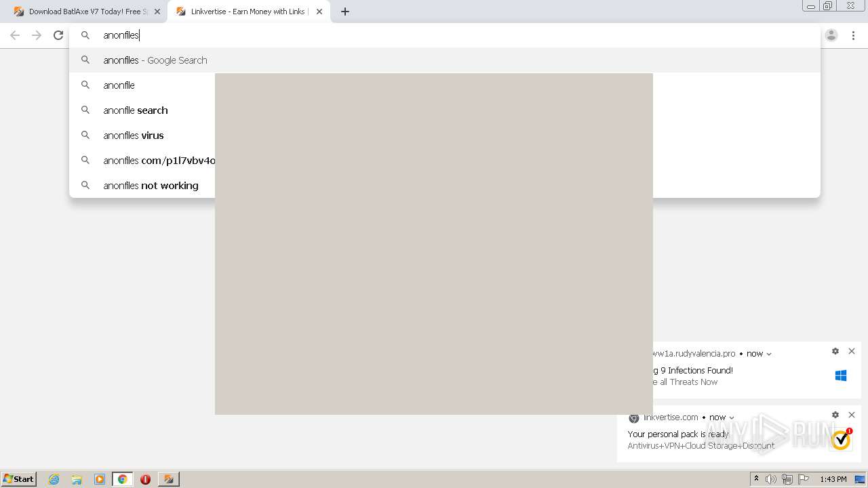Show hidden system tray icons
The image size is (868, 488).
(756, 479)
